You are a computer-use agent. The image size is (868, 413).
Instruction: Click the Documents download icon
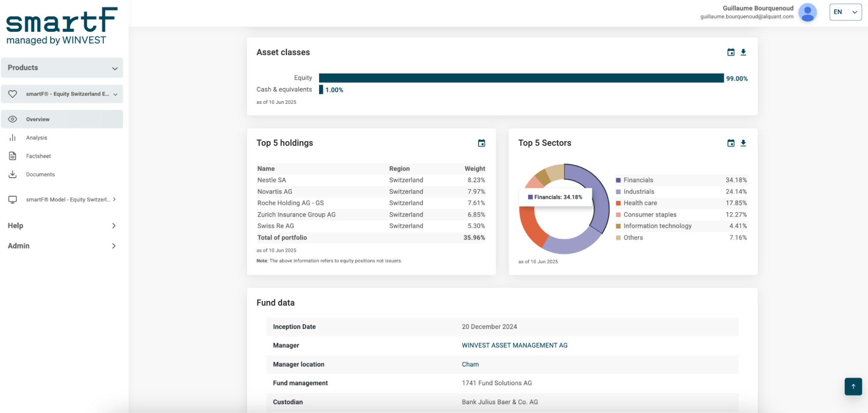13,174
